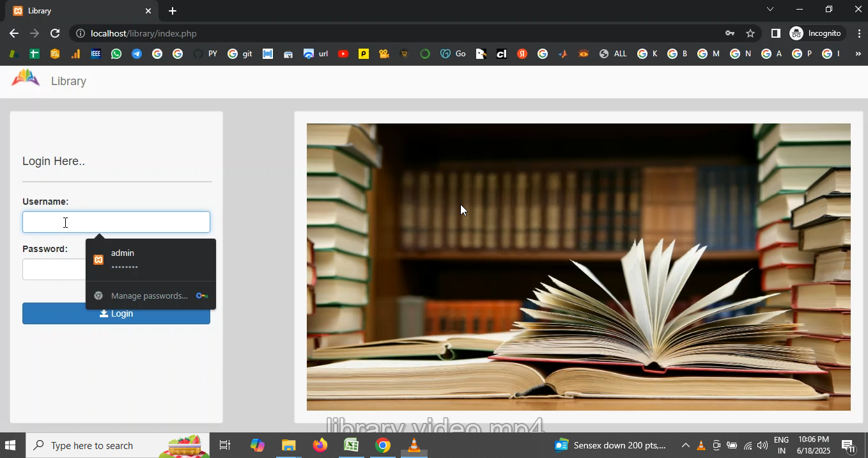Open File Explorer from the taskbar
This screenshot has width=868, height=458.
point(288,445)
